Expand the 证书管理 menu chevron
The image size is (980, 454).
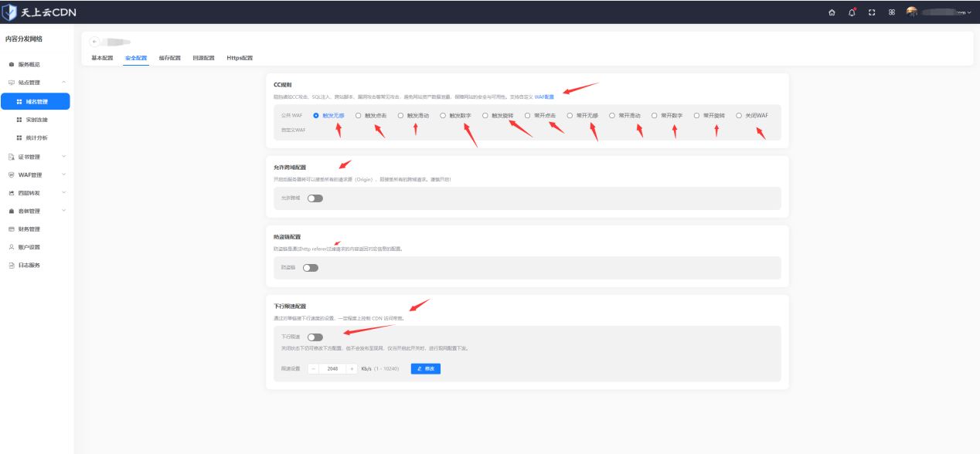63,157
